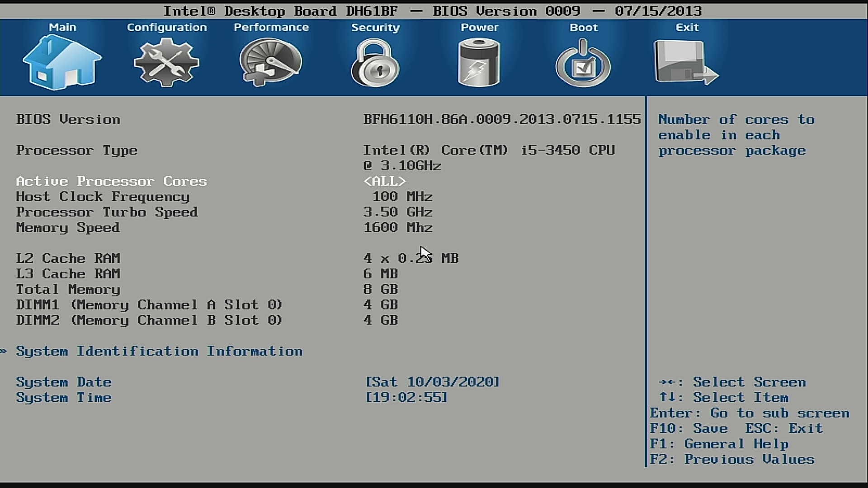Switch to the Power tab label

click(479, 28)
